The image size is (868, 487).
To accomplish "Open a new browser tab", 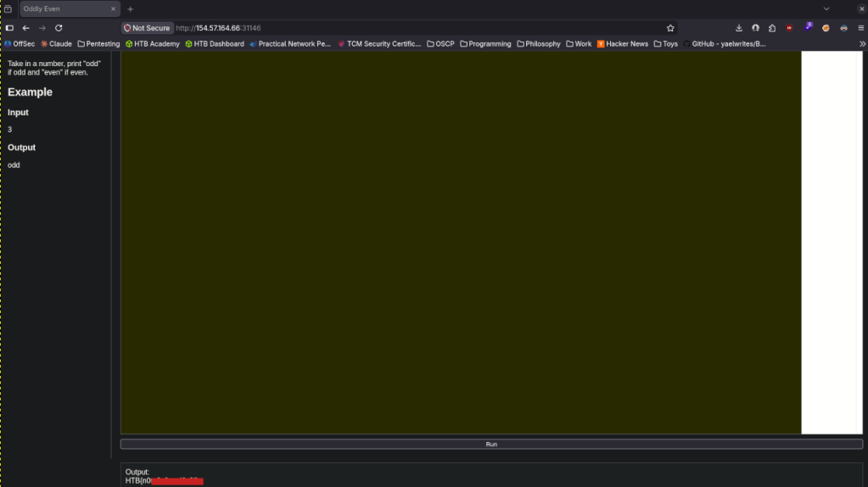I will tap(130, 8).
